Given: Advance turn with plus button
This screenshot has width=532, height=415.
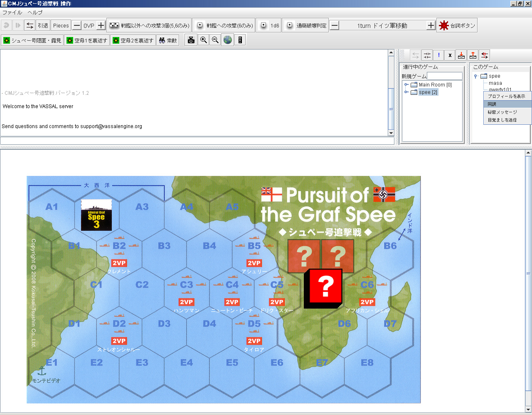Looking at the screenshot, I should (x=431, y=25).
